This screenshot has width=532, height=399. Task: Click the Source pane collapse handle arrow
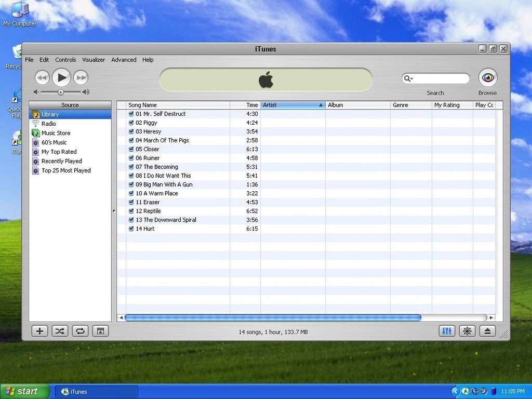tap(114, 211)
